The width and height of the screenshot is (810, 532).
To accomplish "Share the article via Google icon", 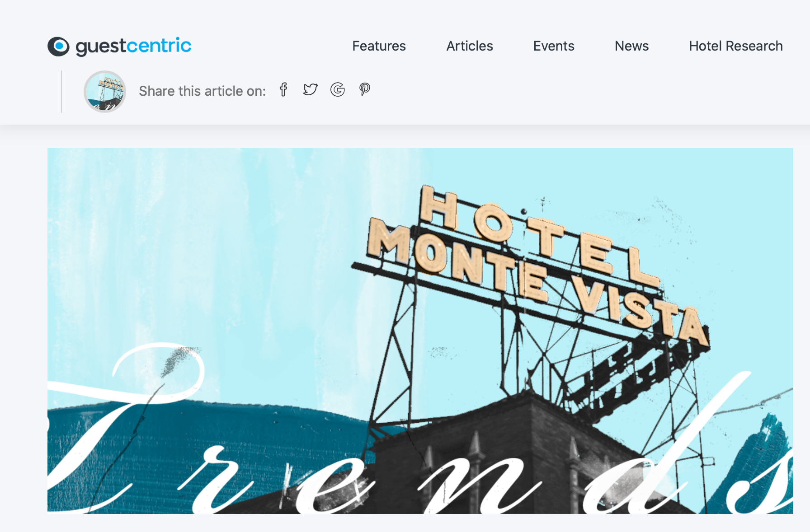I will click(x=337, y=89).
